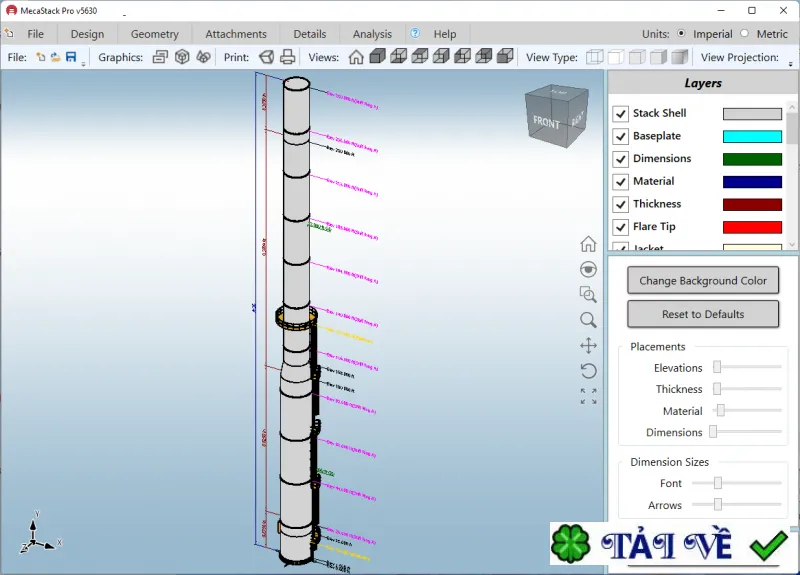Expand the File toolbar overflow arrow

[83, 64]
